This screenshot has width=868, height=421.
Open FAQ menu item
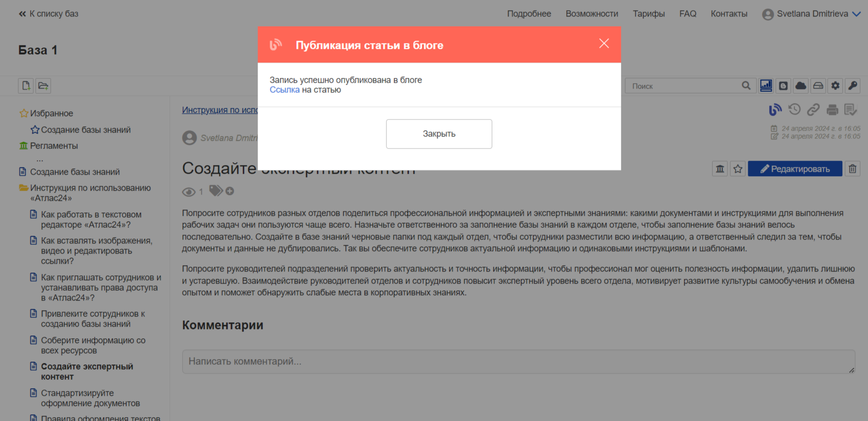coord(688,14)
